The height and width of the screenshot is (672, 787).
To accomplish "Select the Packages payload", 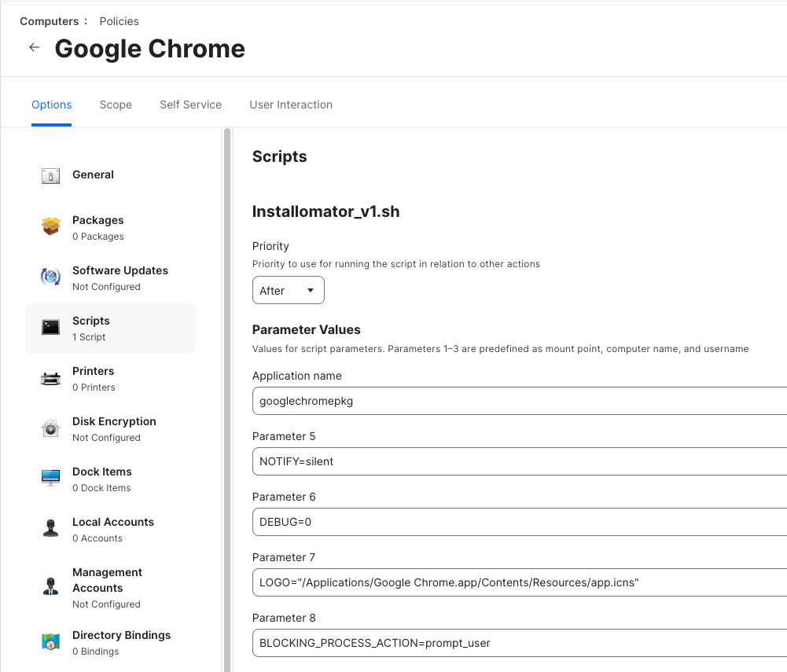I will click(110, 228).
